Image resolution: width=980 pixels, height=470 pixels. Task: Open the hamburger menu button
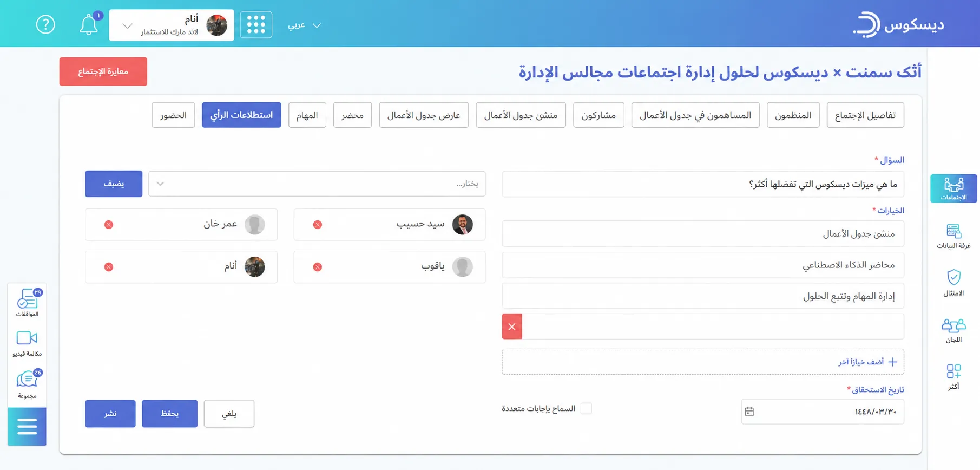(x=27, y=427)
